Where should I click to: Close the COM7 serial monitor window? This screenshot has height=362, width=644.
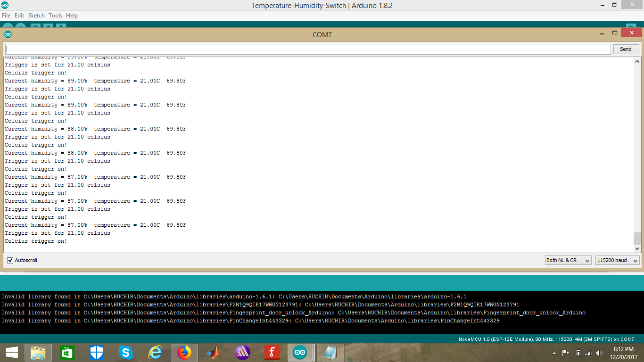pos(631,33)
